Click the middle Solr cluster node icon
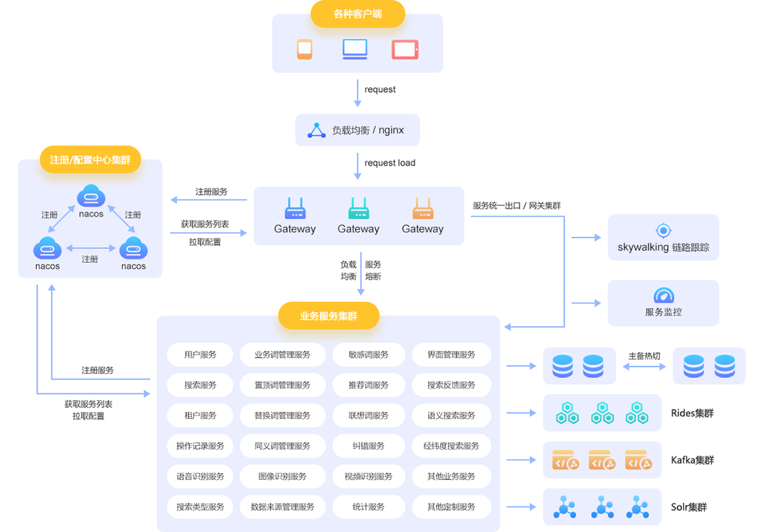763x532 pixels. 601,508
